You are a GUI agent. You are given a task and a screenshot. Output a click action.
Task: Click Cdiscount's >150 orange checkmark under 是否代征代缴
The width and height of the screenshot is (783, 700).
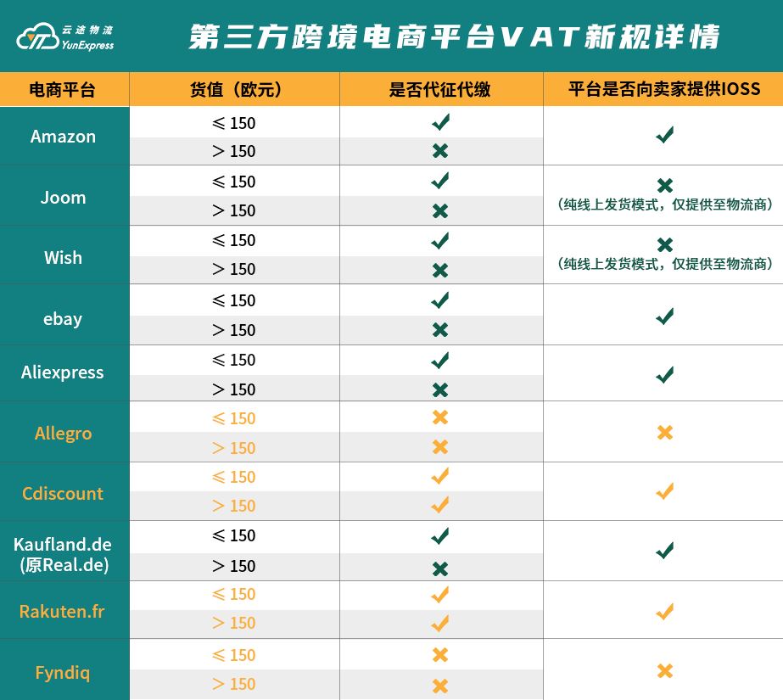click(x=440, y=505)
